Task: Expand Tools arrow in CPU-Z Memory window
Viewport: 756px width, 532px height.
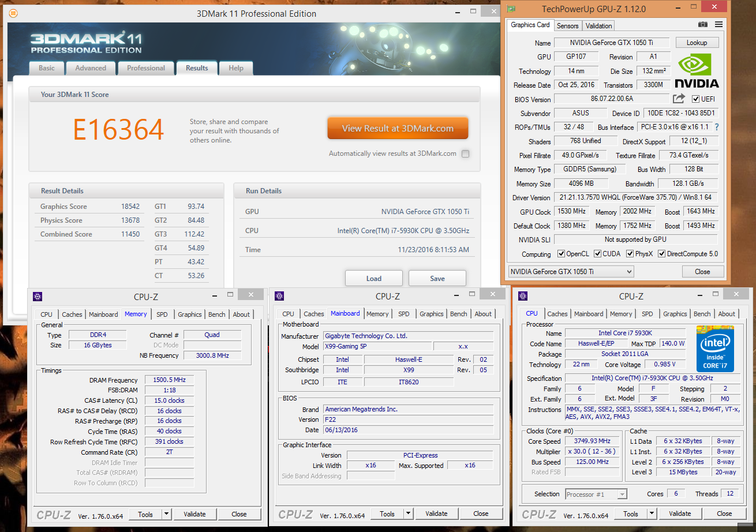Action: point(166,514)
